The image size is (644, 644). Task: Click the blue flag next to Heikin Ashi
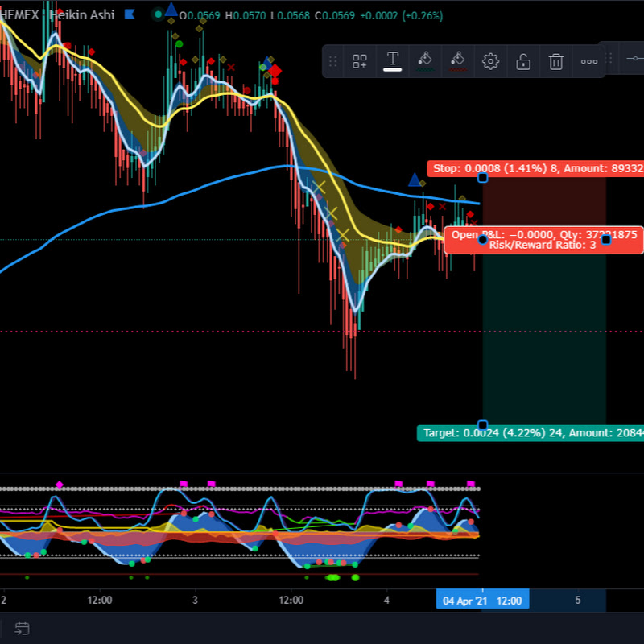tap(129, 15)
